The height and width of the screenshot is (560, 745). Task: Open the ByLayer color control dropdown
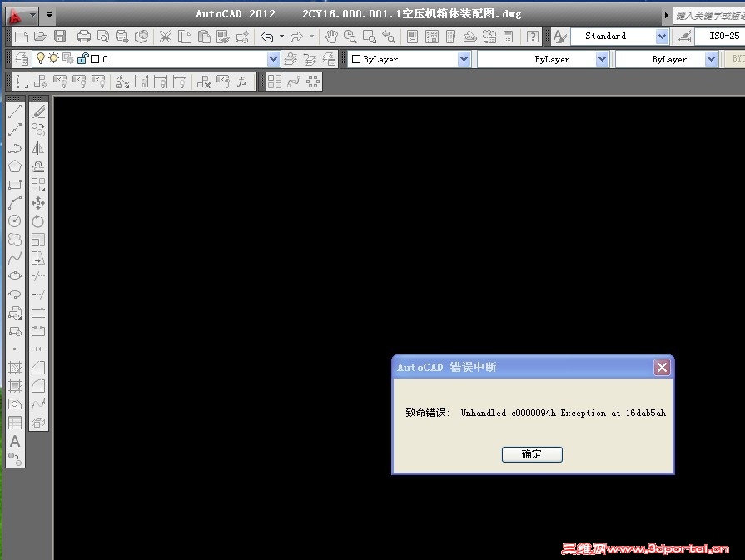point(464,59)
